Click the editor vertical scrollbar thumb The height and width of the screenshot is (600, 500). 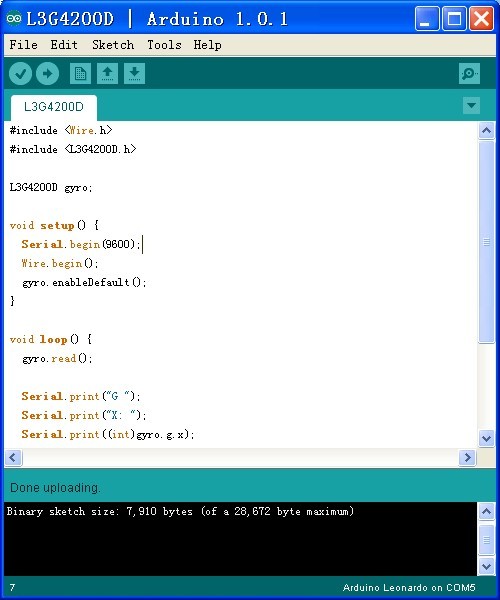[486, 242]
